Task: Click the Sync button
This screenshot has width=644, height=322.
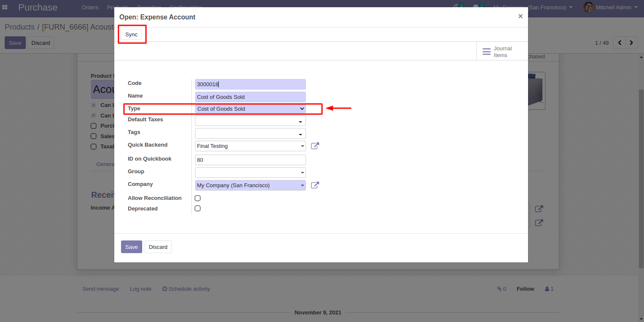Action: click(x=131, y=34)
